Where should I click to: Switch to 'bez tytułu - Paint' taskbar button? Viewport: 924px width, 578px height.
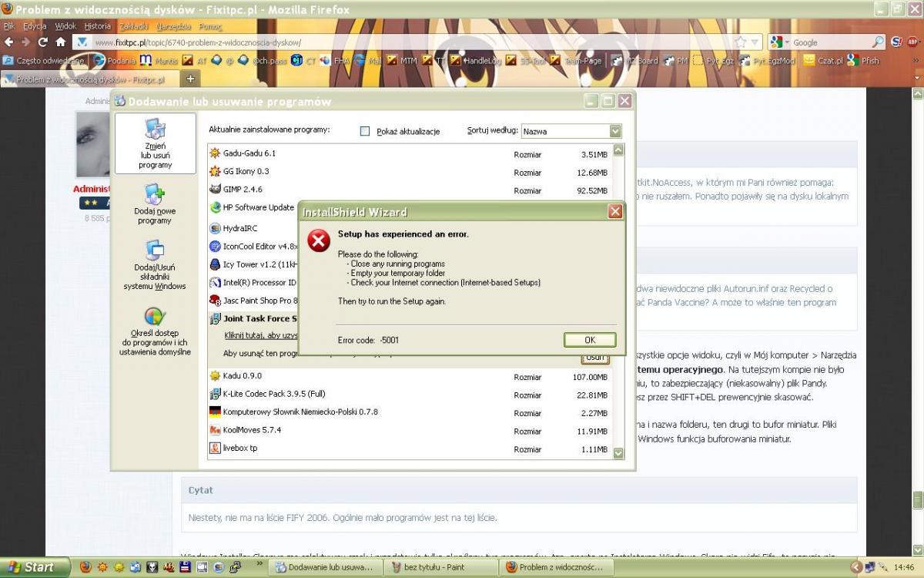pyautogui.click(x=441, y=567)
